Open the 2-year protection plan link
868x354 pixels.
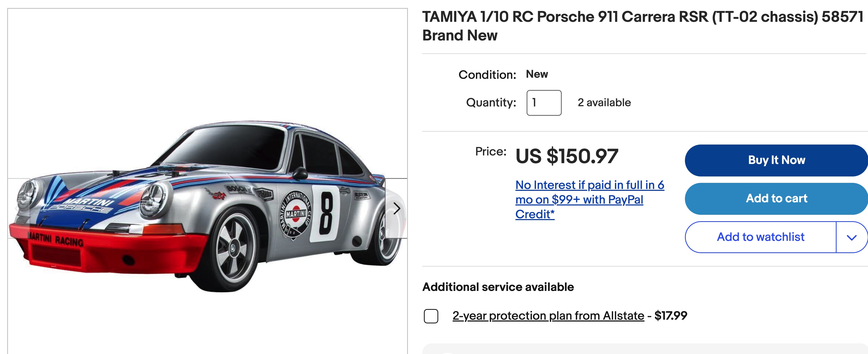pos(548,316)
